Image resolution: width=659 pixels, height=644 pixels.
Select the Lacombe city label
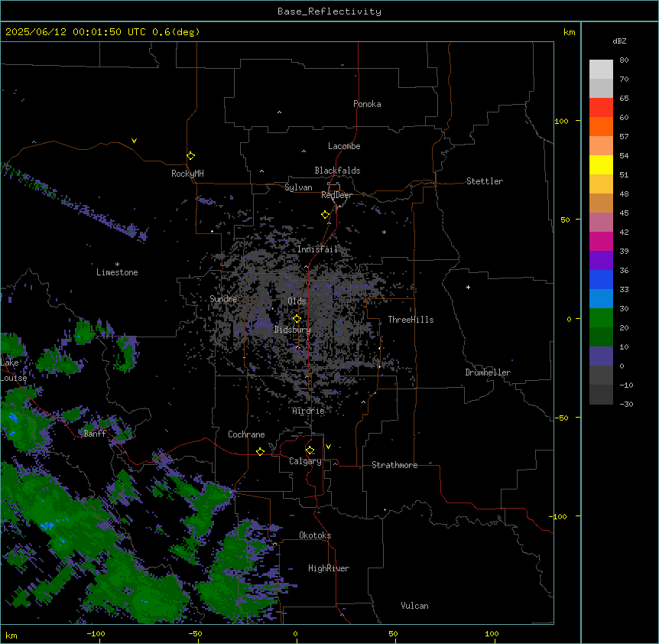point(344,146)
